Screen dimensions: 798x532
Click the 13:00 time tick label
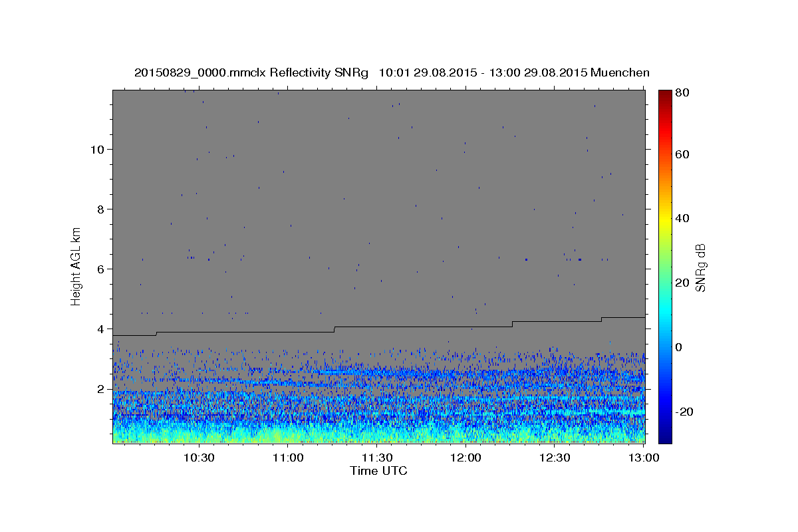click(644, 458)
